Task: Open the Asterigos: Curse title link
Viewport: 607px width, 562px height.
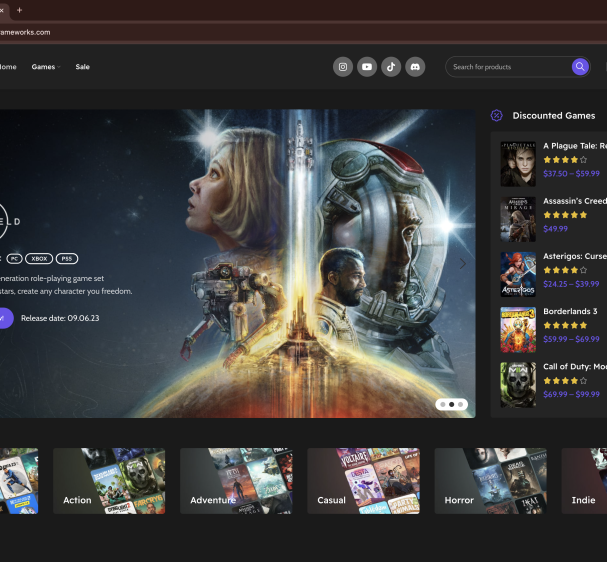Action: [x=575, y=256]
